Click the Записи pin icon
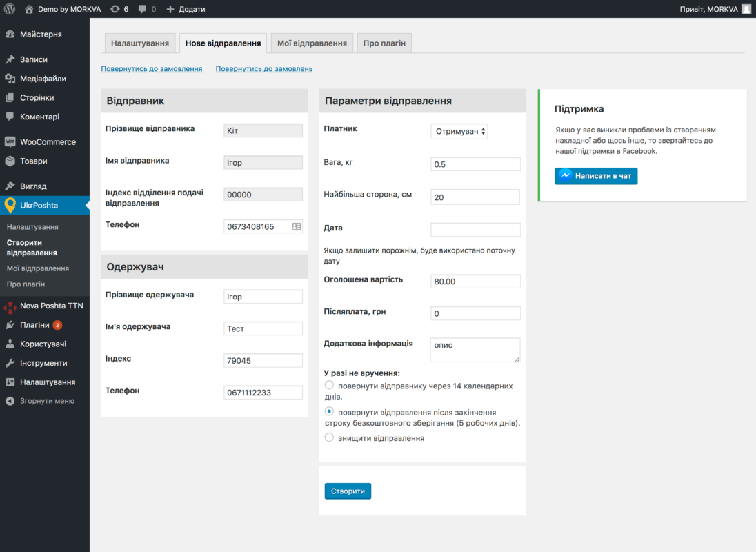Viewport: 756px width, 552px height. [x=10, y=59]
